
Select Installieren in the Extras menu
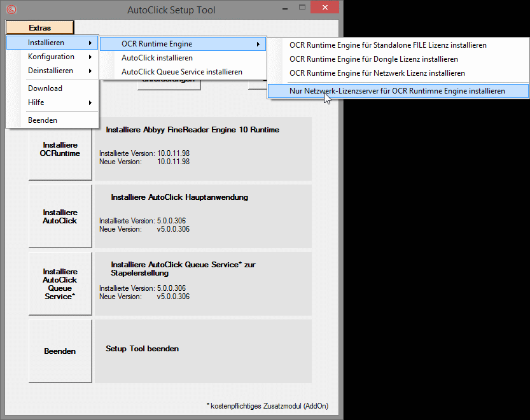[x=52, y=43]
